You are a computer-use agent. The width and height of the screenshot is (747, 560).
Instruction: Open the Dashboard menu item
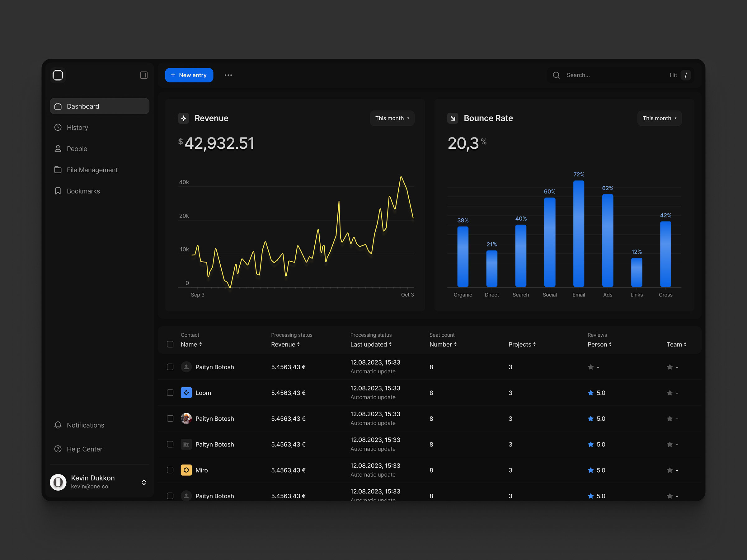[100, 106]
